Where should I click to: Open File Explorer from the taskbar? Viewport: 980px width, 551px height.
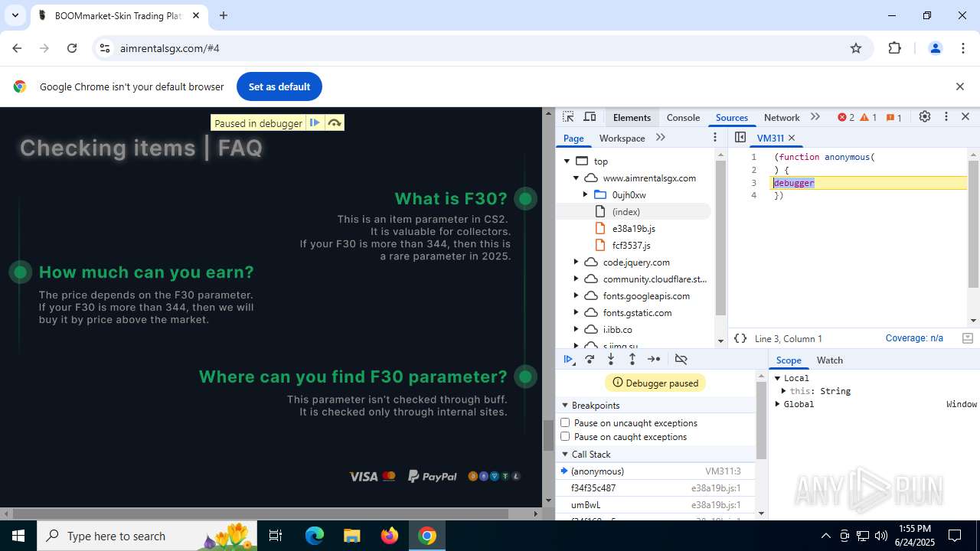click(351, 536)
